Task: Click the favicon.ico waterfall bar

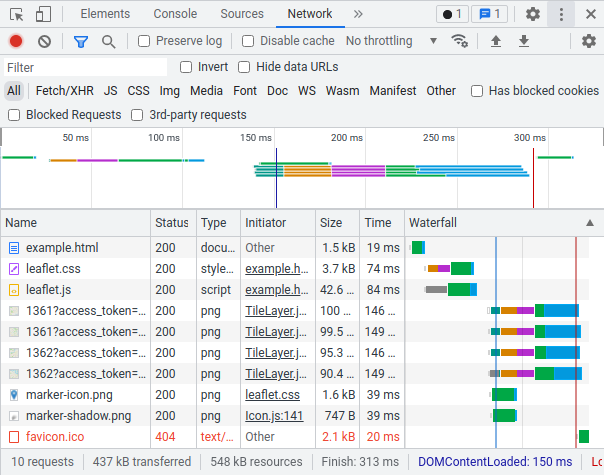Action: click(x=584, y=437)
